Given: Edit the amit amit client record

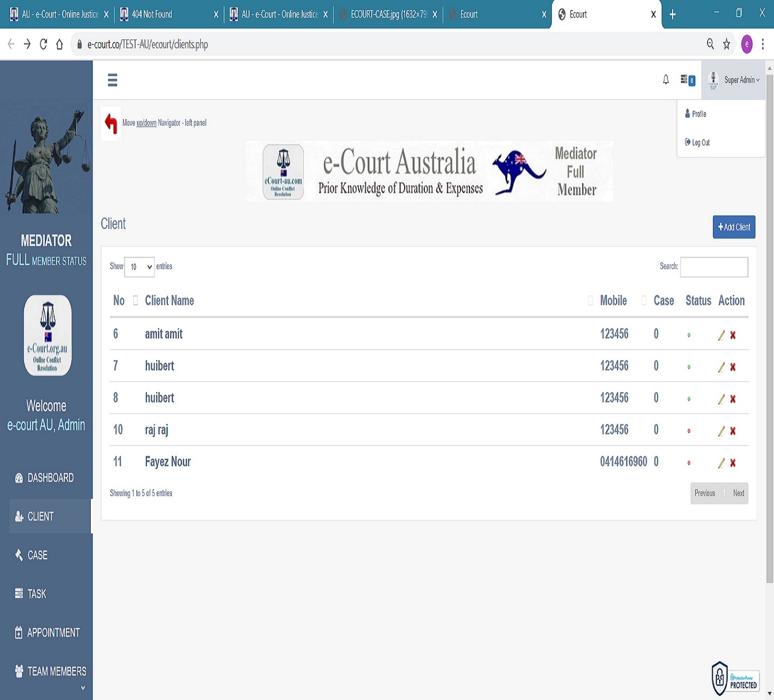Looking at the screenshot, I should 721,335.
